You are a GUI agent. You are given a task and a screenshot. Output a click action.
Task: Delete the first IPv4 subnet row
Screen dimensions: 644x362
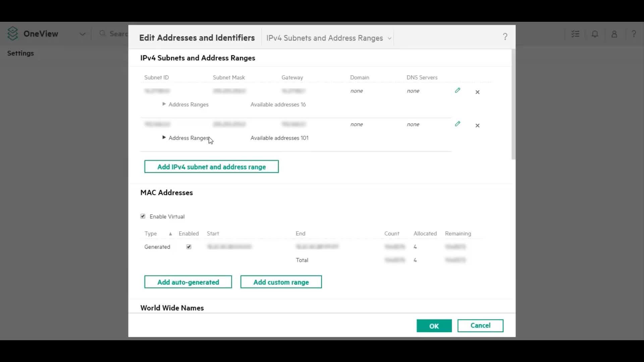coord(477,92)
